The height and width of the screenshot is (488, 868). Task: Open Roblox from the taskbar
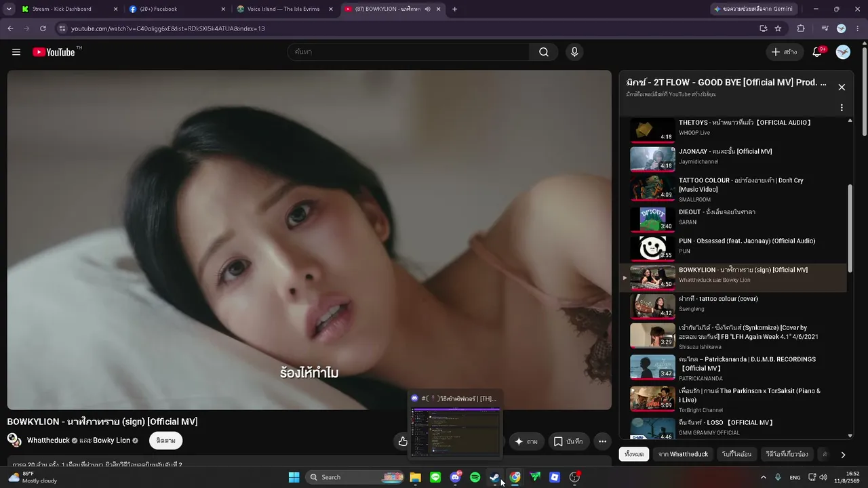555,477
